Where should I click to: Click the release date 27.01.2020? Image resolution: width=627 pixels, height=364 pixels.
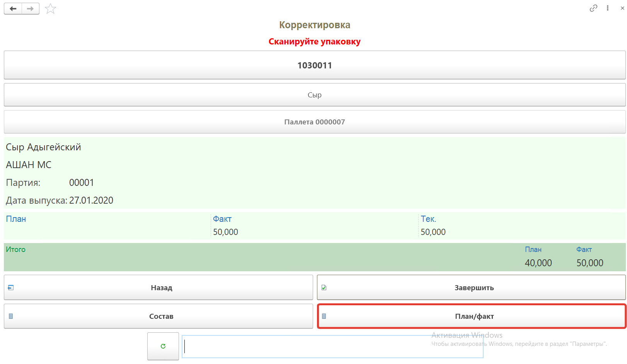tap(91, 201)
